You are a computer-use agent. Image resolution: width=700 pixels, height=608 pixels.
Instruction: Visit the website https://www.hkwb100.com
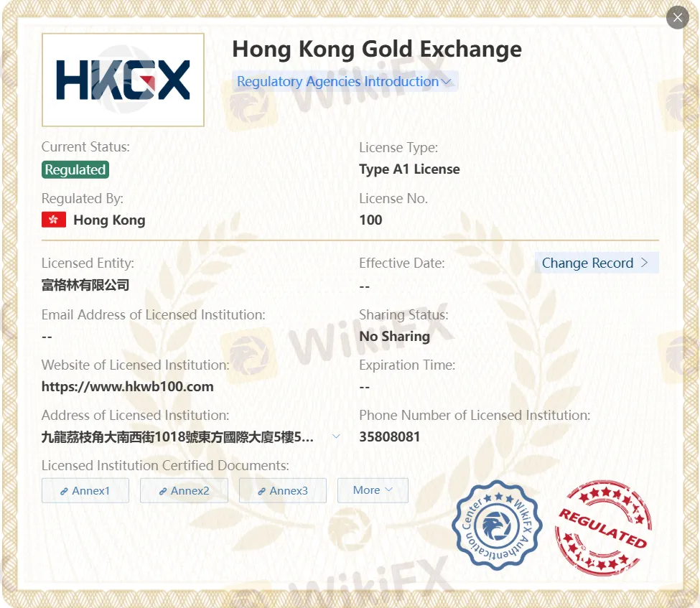[128, 386]
